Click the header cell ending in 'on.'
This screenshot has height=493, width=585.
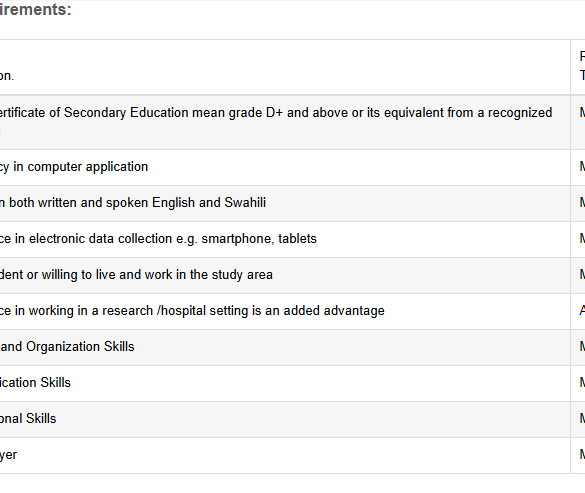[285, 67]
